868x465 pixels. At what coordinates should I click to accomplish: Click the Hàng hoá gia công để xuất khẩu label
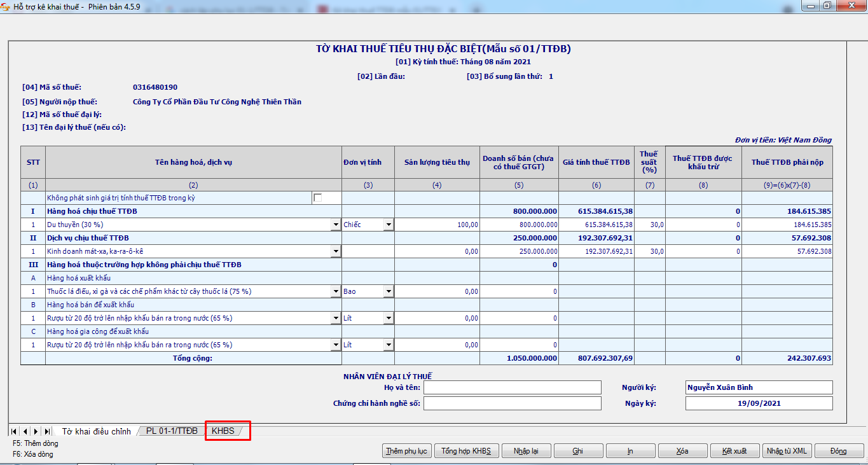click(x=98, y=331)
